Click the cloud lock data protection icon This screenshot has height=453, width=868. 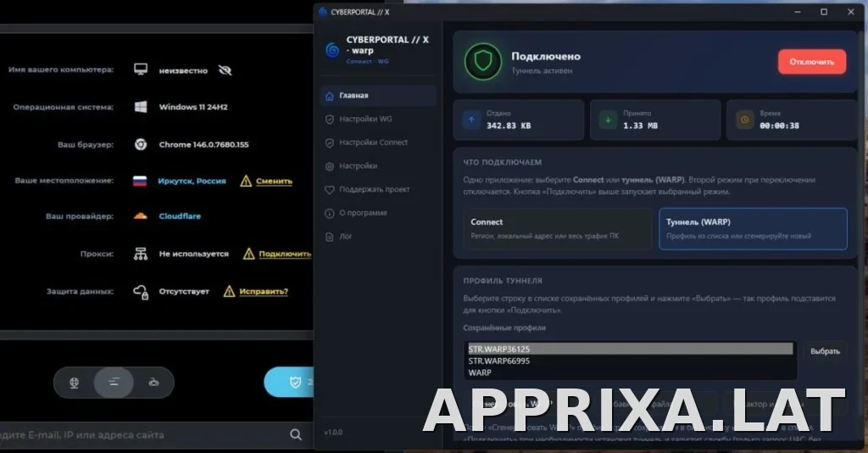pyautogui.click(x=141, y=291)
